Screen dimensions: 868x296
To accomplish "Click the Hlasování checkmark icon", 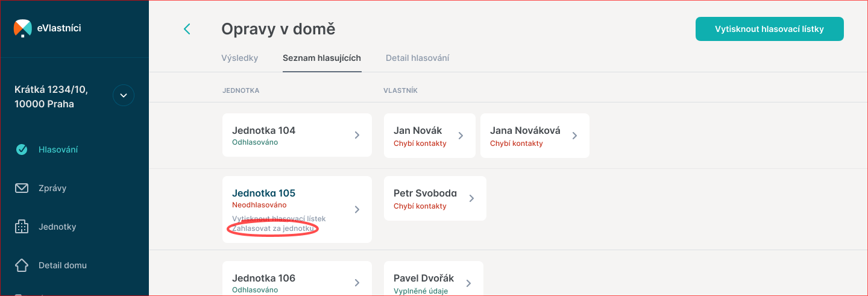I will point(22,150).
